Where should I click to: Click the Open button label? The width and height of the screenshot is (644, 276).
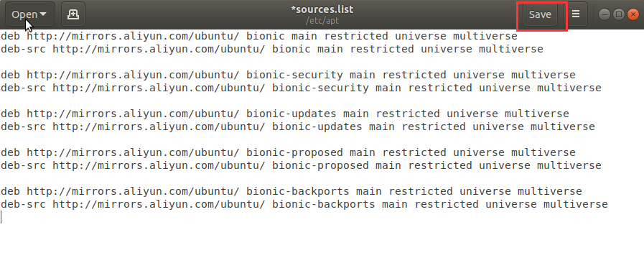tap(24, 14)
